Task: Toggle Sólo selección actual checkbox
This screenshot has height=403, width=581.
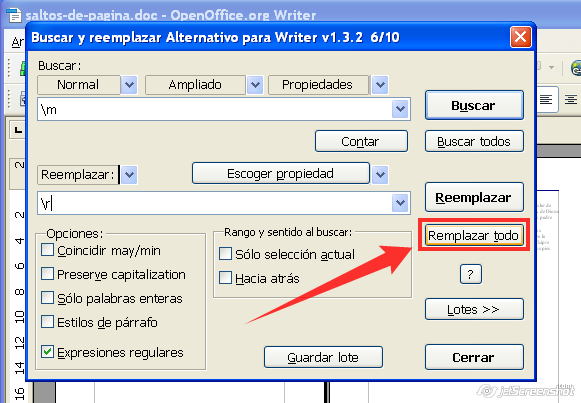Action: coord(225,254)
